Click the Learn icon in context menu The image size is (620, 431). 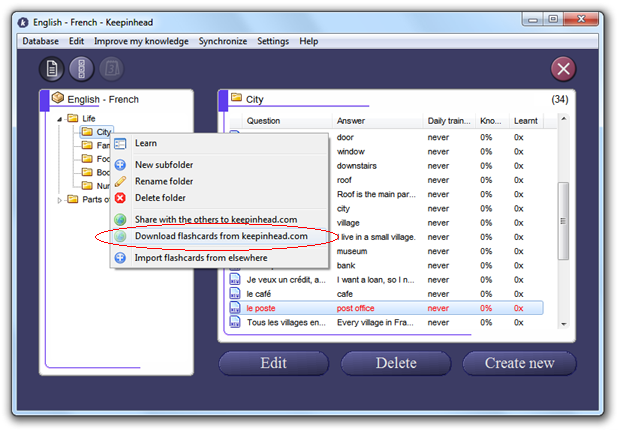pyautogui.click(x=120, y=144)
